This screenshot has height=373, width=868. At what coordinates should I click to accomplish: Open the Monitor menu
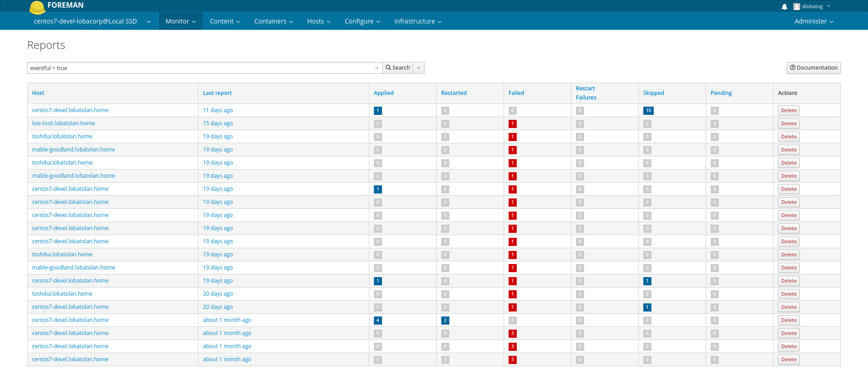180,21
